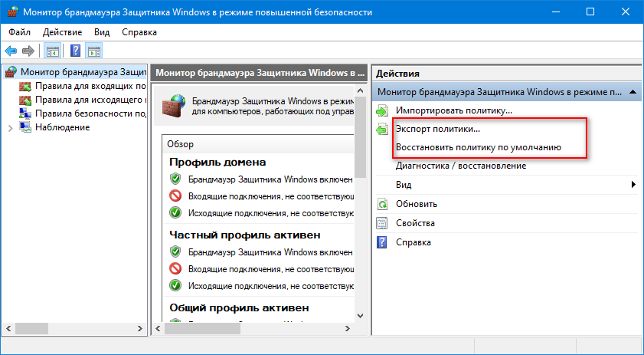Screen dimensions: 644x355
Task: Click Вид entry in the Actions pane
Action: (404, 185)
